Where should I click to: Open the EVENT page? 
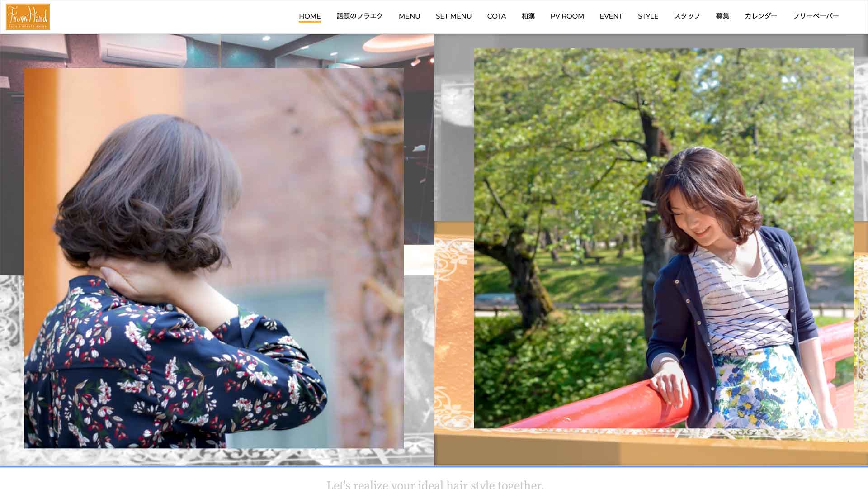[x=611, y=16]
